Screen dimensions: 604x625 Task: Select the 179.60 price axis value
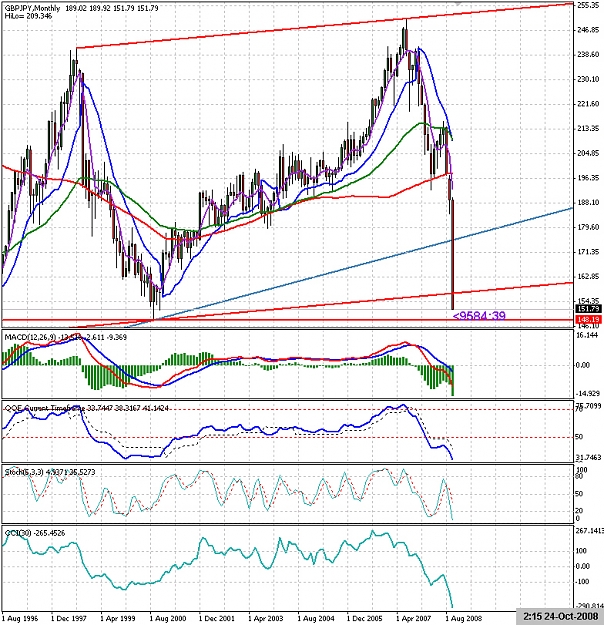click(588, 227)
